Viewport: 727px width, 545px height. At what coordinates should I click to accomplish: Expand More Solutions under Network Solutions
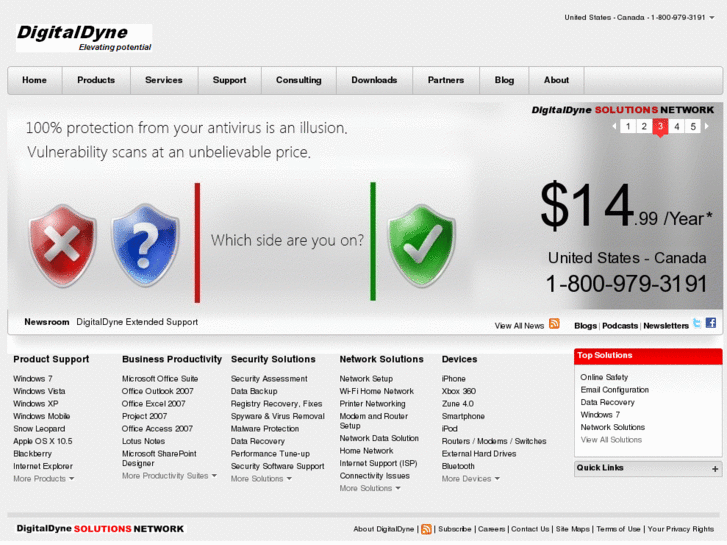pos(370,488)
